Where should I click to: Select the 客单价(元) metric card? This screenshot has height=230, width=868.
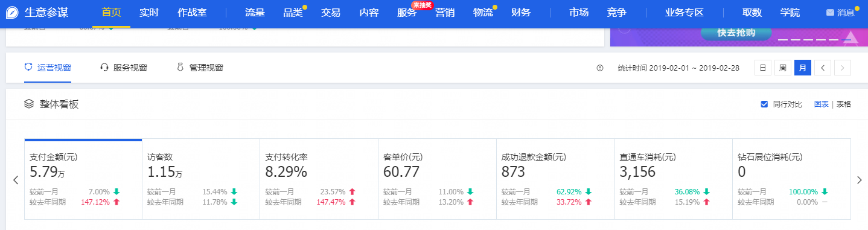[437, 179]
